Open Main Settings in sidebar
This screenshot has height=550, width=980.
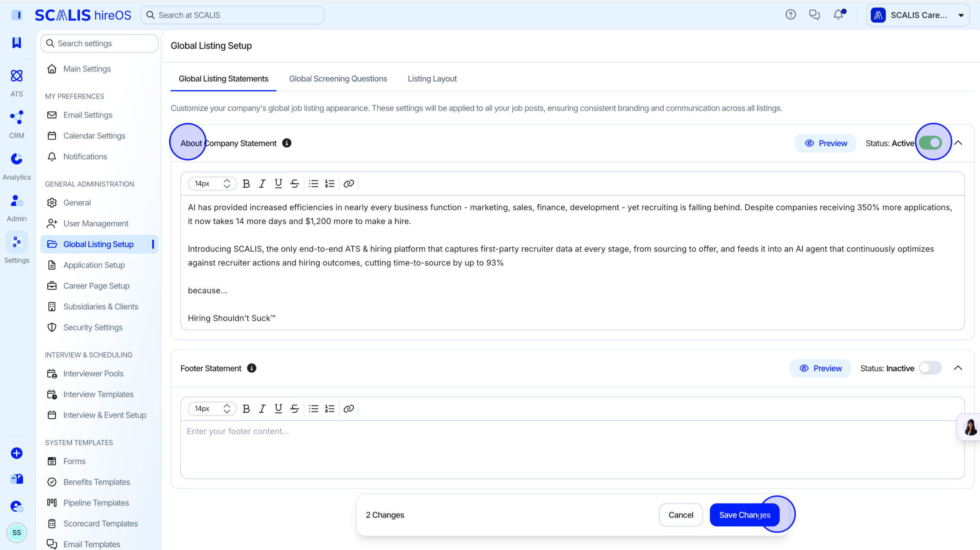point(99,69)
